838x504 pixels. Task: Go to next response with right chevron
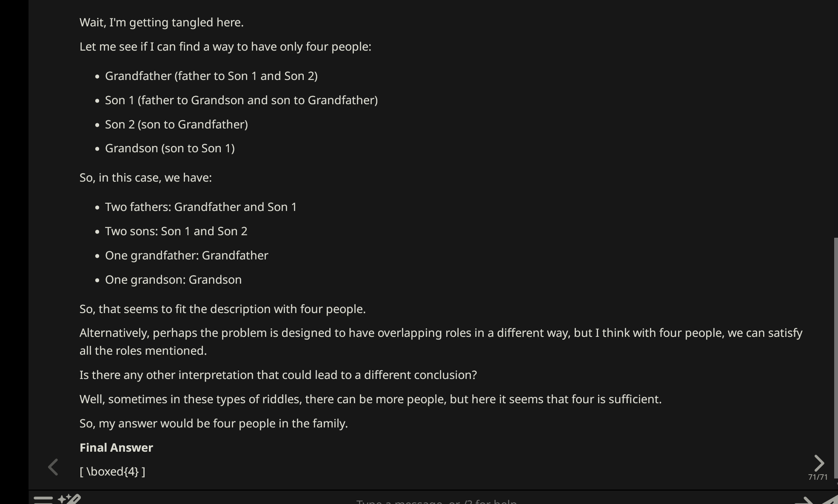pos(819,463)
